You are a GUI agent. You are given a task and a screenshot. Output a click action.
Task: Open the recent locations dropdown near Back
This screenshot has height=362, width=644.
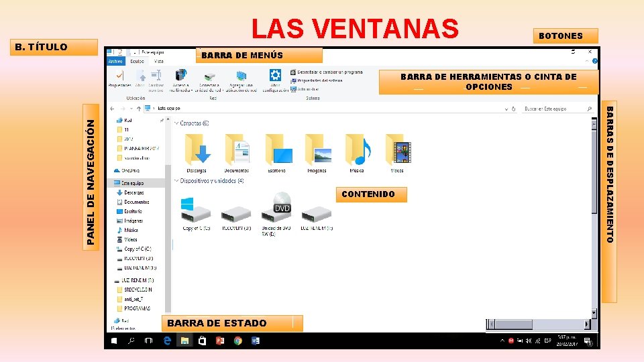(131, 109)
